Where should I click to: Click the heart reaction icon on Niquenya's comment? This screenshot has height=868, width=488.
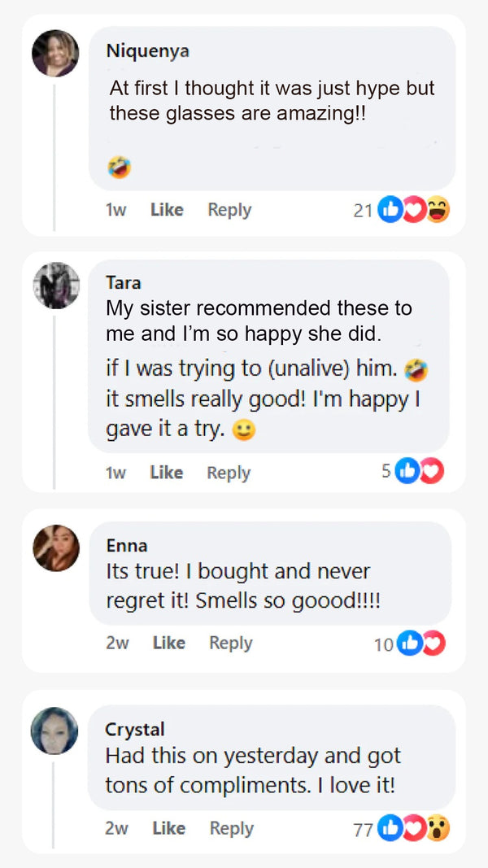click(x=414, y=211)
